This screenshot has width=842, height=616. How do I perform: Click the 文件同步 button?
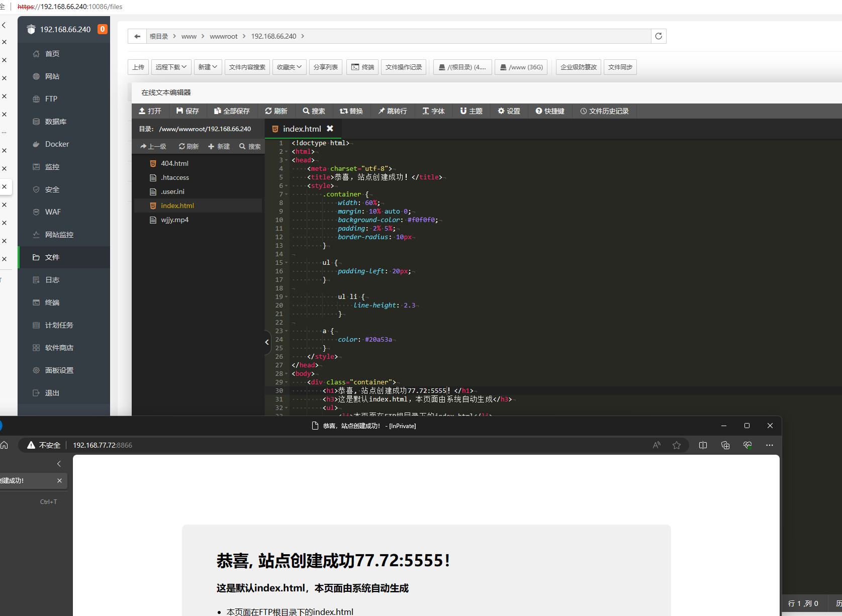620,67
